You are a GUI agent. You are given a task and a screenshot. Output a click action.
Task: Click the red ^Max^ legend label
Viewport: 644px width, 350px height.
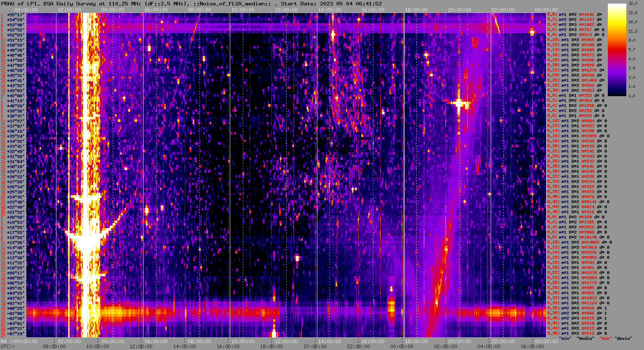pos(606,338)
